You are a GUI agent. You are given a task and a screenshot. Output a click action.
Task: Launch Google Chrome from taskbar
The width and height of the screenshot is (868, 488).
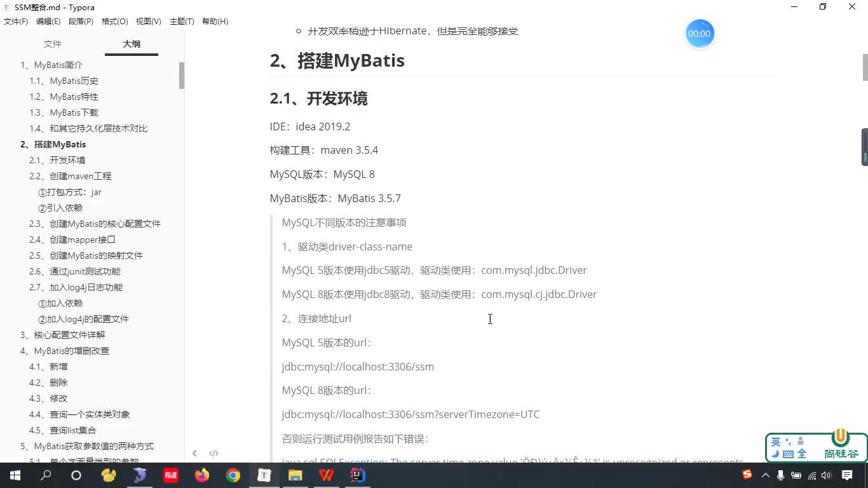(233, 475)
